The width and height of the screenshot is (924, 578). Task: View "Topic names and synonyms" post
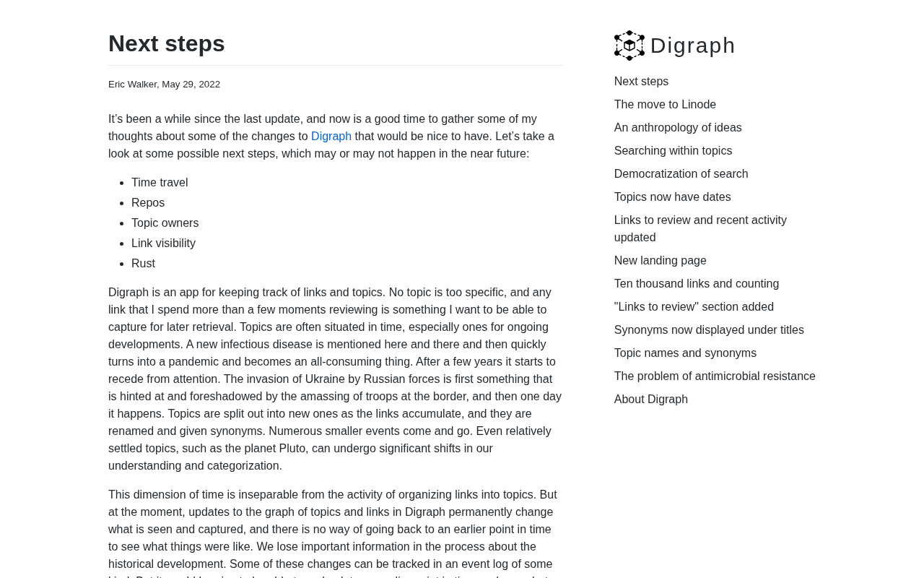point(685,353)
